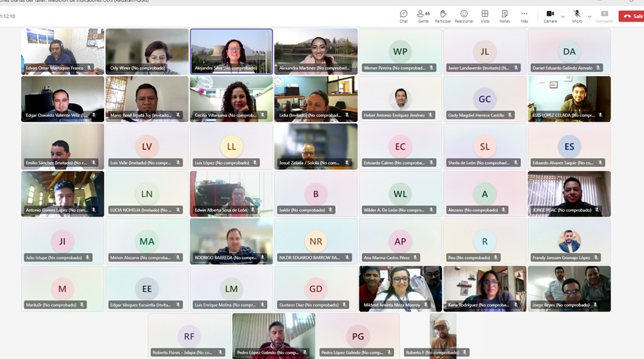Open meeting Notas

point(504,15)
